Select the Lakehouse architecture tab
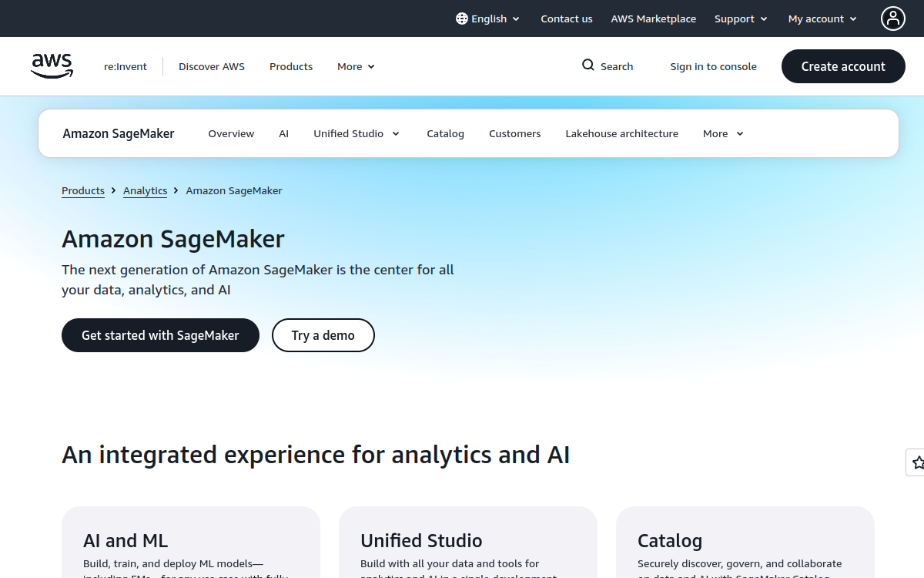Image resolution: width=924 pixels, height=578 pixels. pos(621,133)
